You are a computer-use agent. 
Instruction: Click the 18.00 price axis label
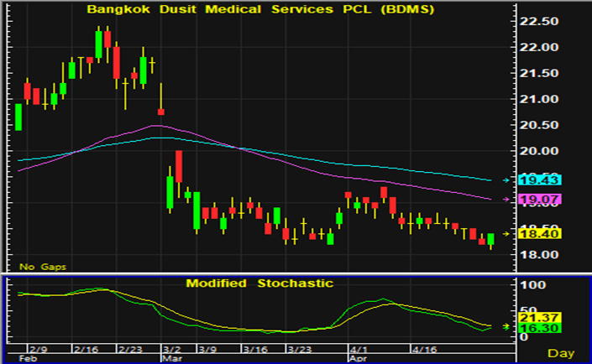[x=539, y=255]
